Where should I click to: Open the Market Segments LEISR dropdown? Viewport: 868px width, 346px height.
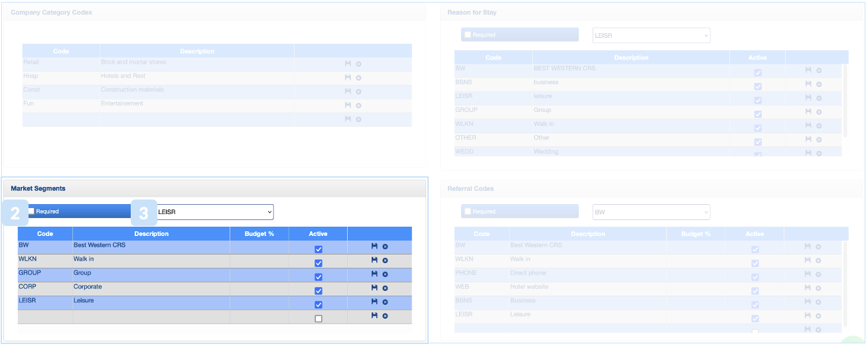click(214, 212)
